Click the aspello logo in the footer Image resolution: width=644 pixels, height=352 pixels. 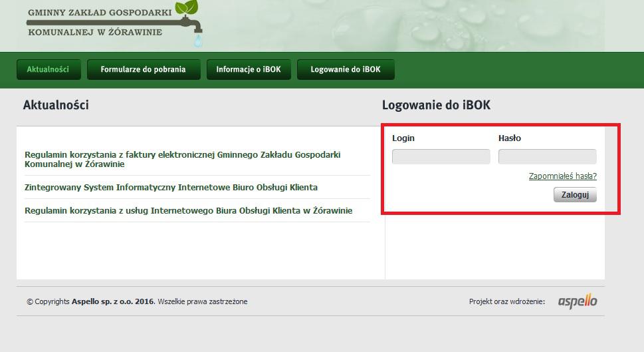point(578,301)
